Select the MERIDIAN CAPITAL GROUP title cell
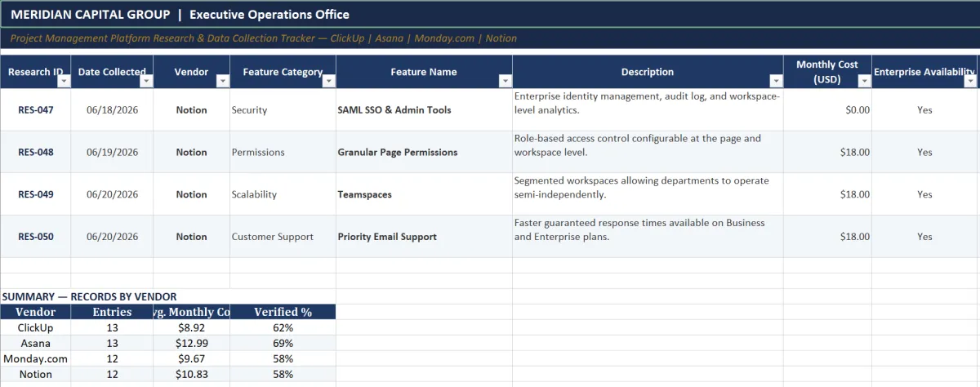The height and width of the screenshot is (387, 980). tap(490, 15)
